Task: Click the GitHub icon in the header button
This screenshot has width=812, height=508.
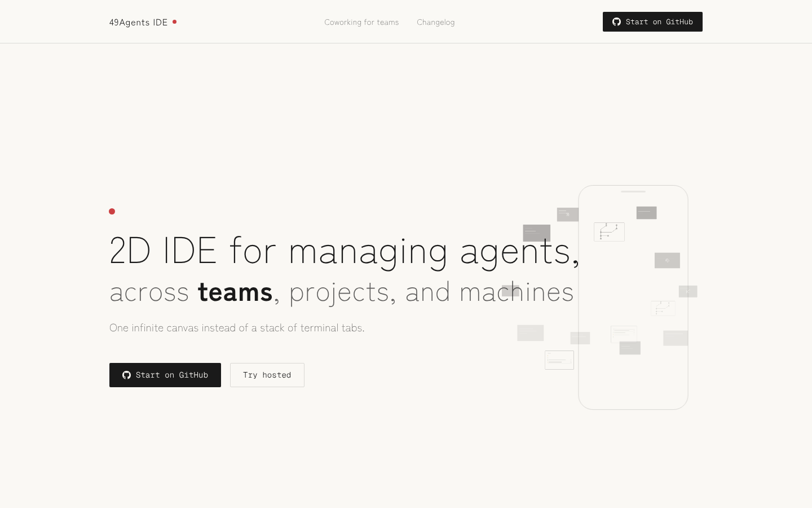Action: tap(616, 21)
